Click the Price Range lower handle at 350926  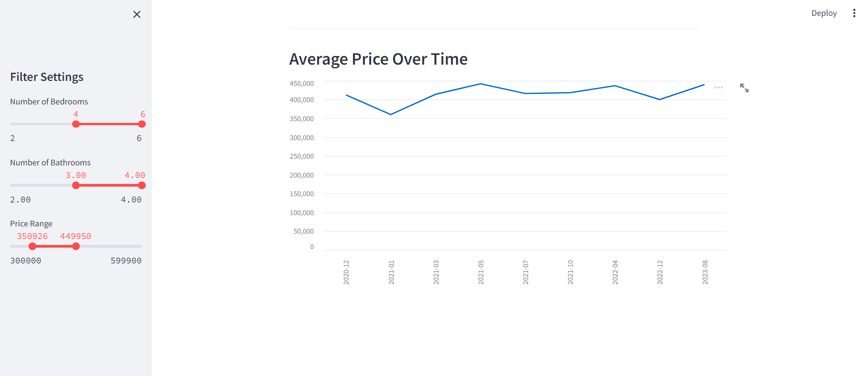point(33,246)
